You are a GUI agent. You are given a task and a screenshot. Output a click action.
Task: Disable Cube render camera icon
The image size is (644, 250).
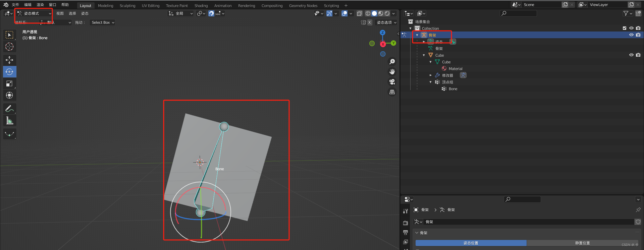[638, 55]
